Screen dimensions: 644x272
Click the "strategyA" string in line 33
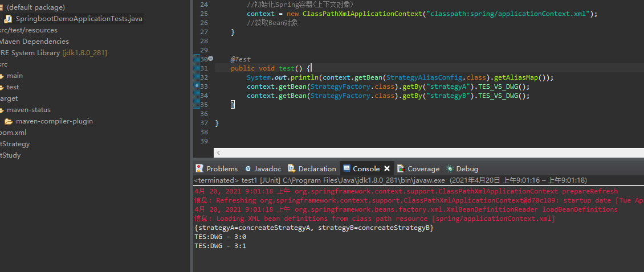(448, 86)
